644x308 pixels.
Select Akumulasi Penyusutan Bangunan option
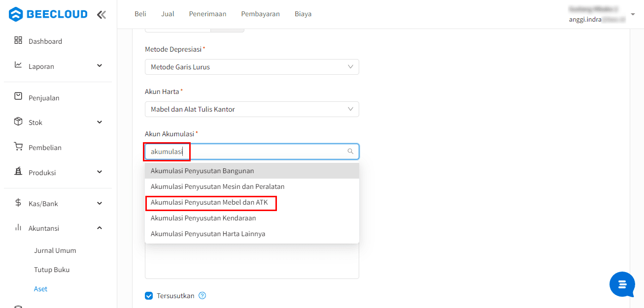tap(252, 171)
